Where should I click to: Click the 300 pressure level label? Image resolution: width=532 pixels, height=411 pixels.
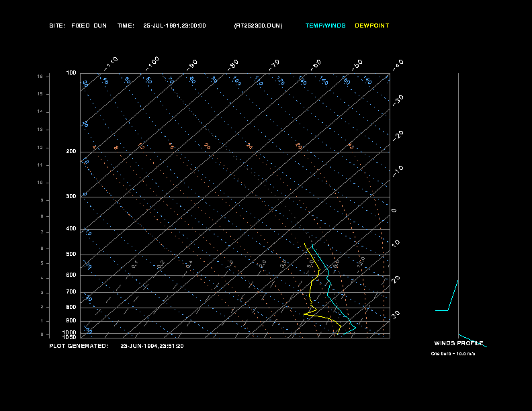(x=71, y=196)
